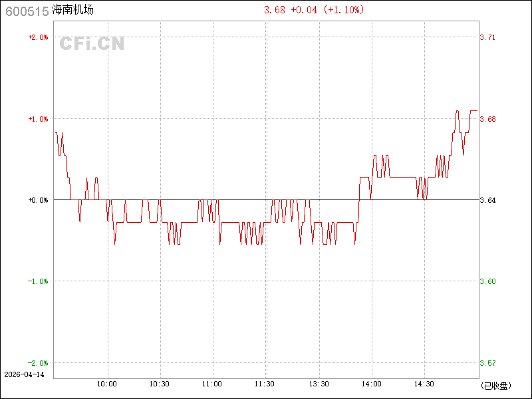Click the (+1.10%) percentage change

tap(344, 10)
